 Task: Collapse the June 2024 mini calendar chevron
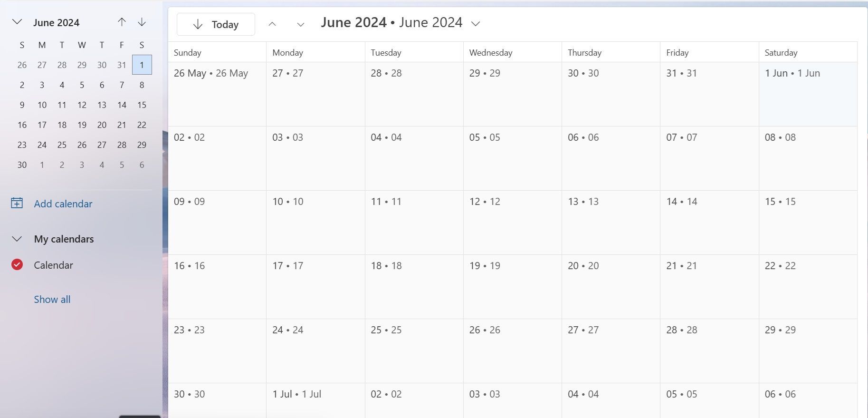[x=17, y=22]
